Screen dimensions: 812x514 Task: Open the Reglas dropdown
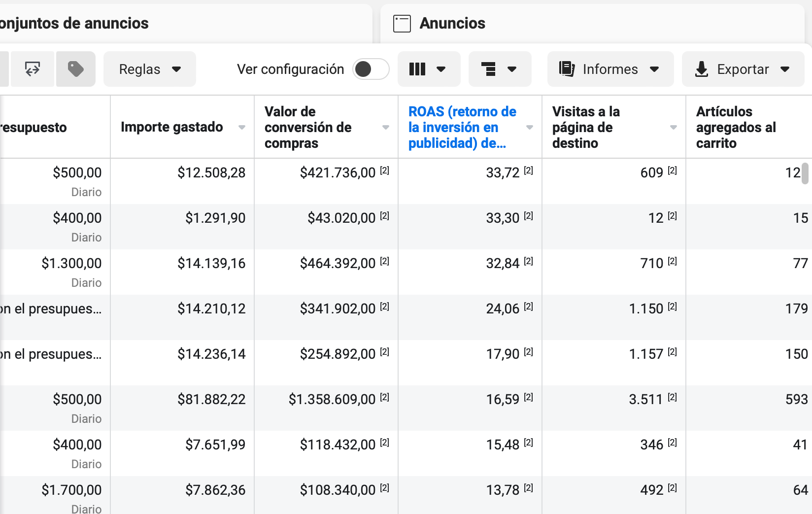pos(149,69)
